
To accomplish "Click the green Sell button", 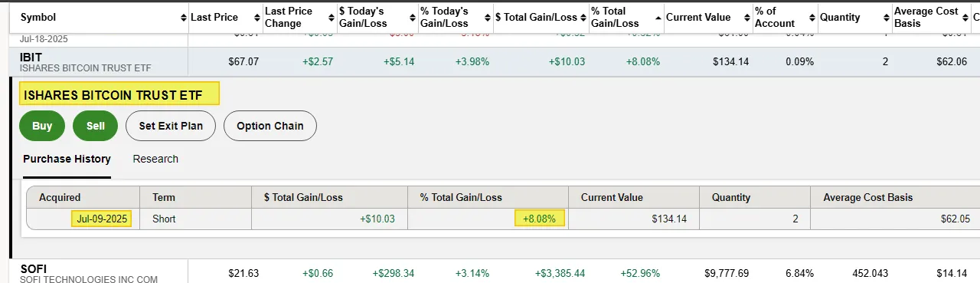I will tap(95, 126).
